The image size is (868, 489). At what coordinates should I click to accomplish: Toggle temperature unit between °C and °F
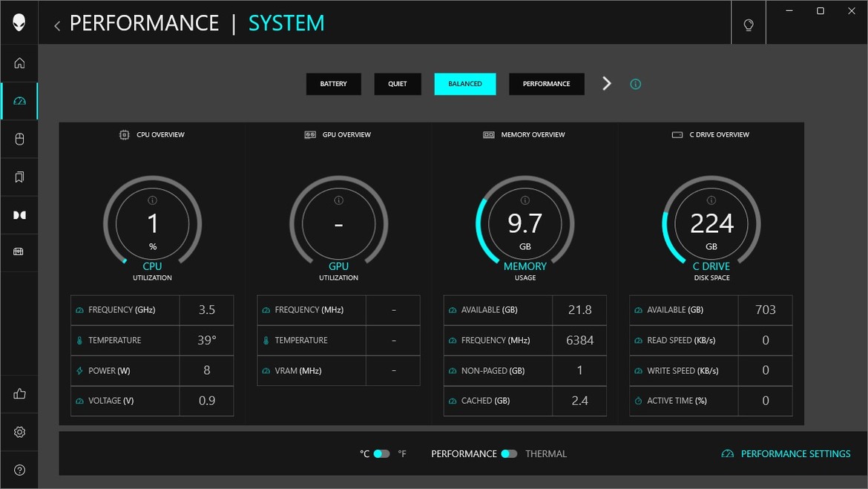(381, 453)
